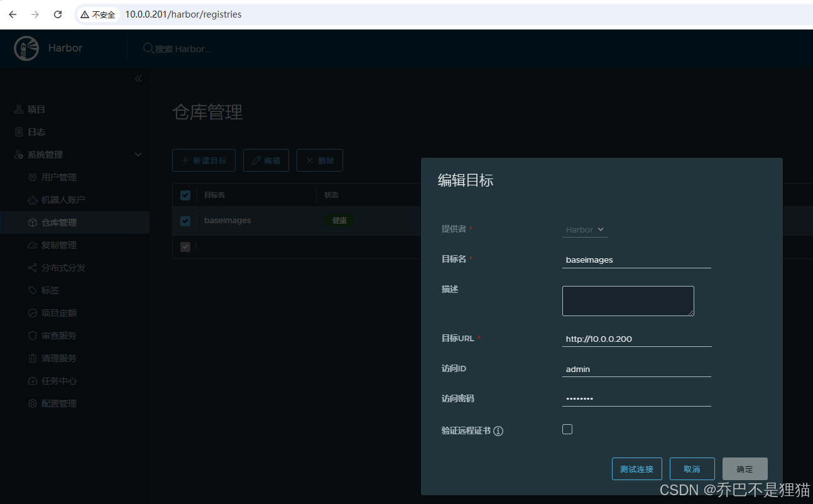Click the baseimages table cell

(x=227, y=221)
